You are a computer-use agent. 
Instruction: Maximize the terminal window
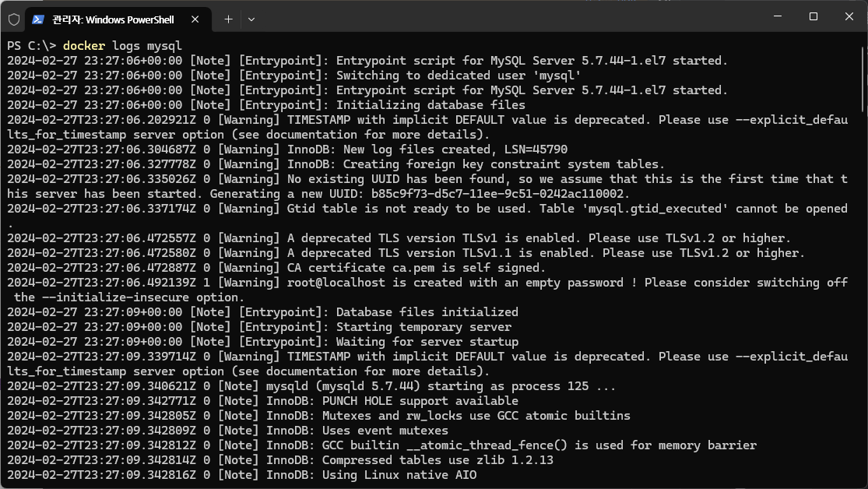tap(814, 16)
